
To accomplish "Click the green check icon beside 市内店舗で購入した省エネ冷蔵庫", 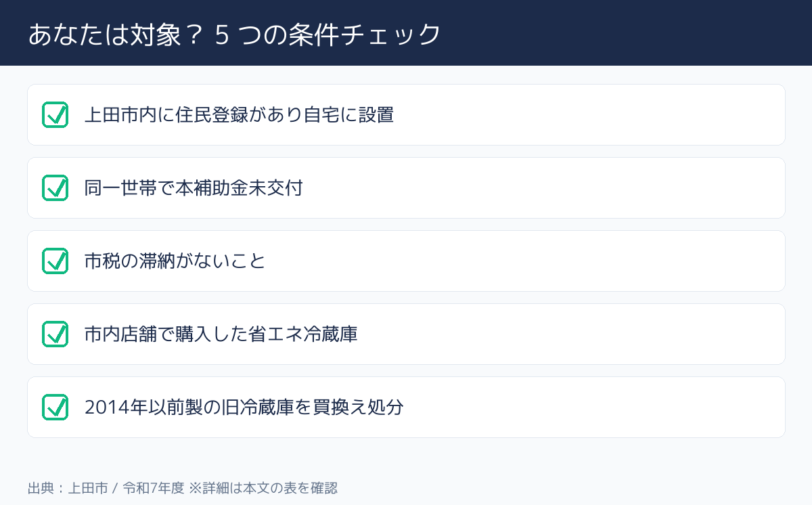I will [55, 334].
